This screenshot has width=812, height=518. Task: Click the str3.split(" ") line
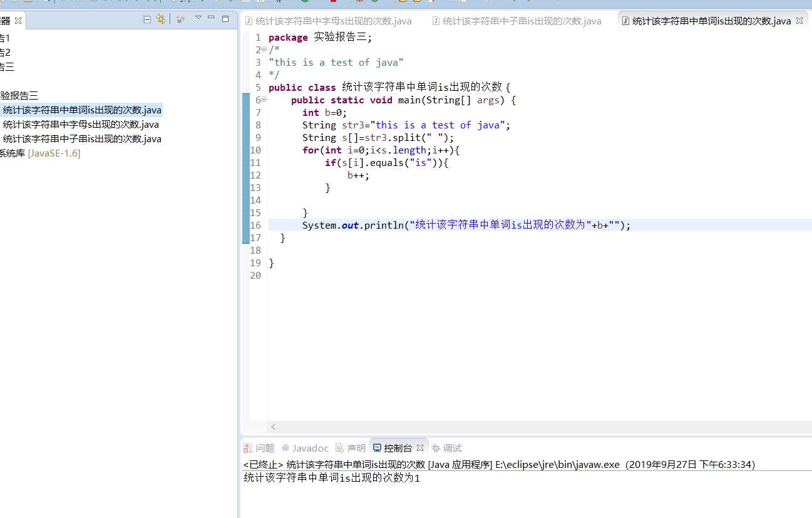[378, 138]
